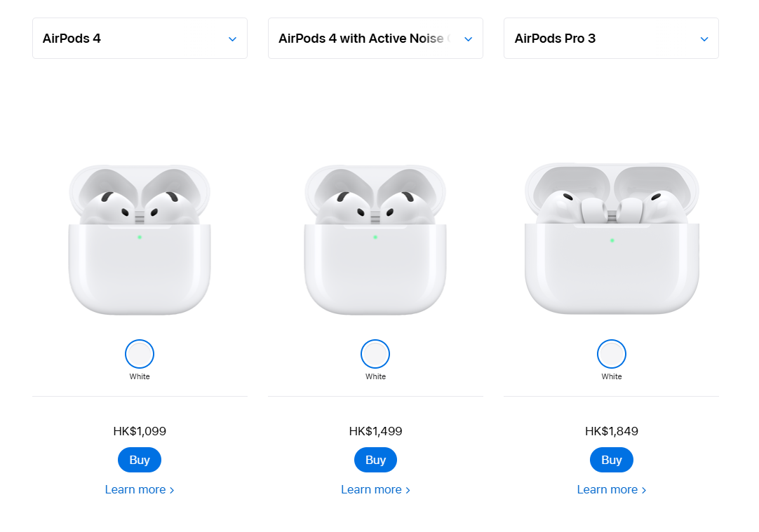This screenshot has width=759, height=532.
Task: Open Learn more link under AirPods Pro 3
Action: coord(612,489)
